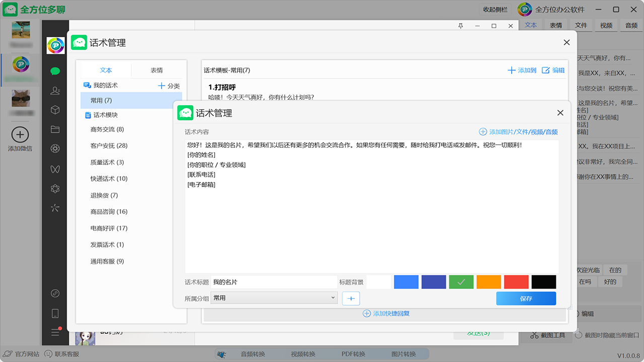Image resolution: width=644 pixels, height=362 pixels.
Task: Toggle 截图时隐藏当前窗口 option
Action: [x=579, y=335]
